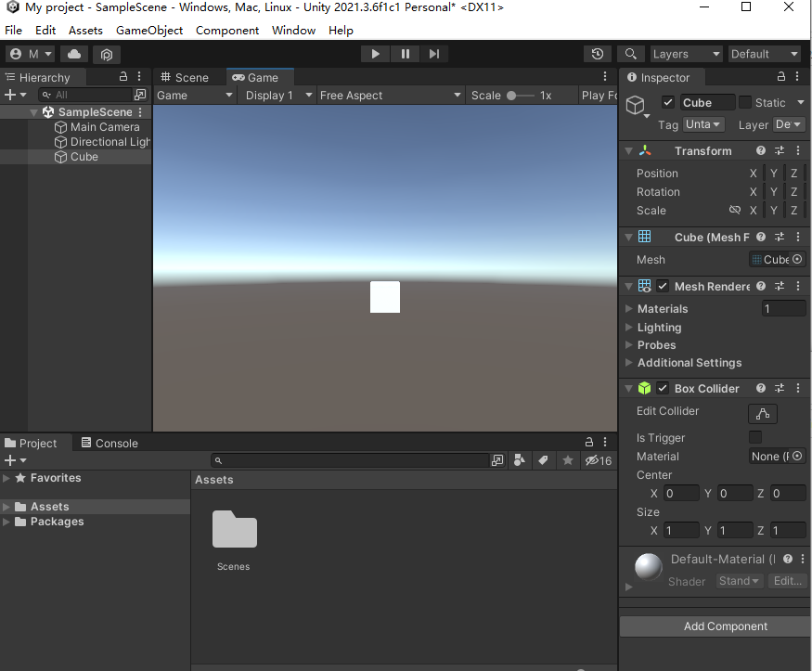The width and height of the screenshot is (812, 671).
Task: Open the Window menu
Action: click(x=293, y=31)
